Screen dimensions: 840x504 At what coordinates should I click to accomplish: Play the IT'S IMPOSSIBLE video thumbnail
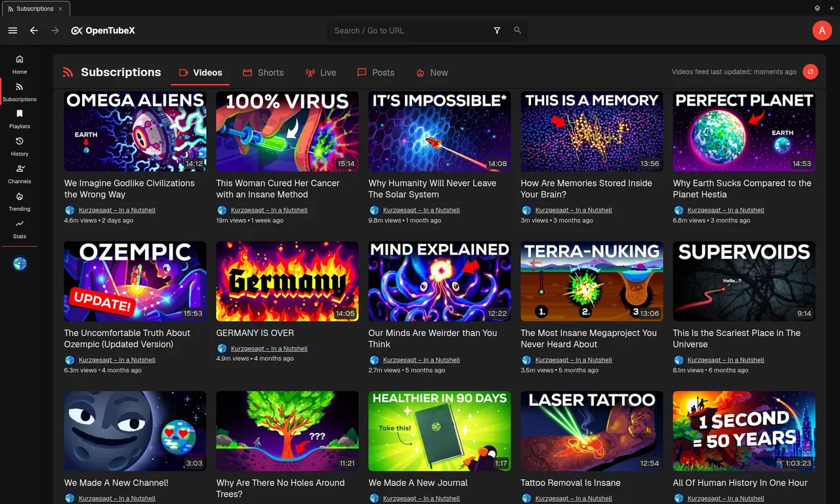[440, 131]
